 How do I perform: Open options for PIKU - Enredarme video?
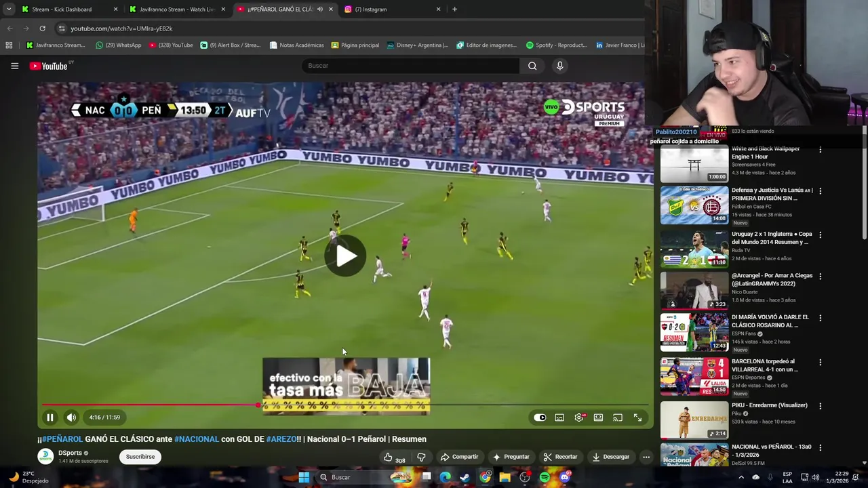[820, 406]
